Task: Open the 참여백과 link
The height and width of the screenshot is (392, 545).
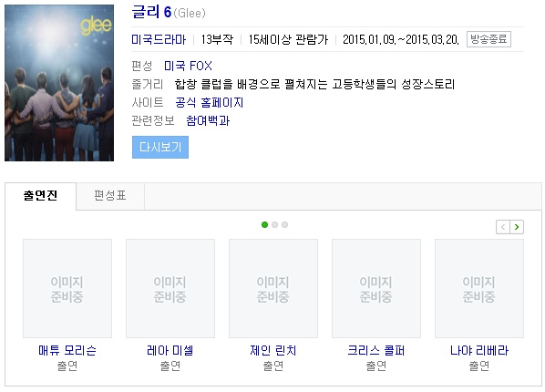Action: (208, 120)
